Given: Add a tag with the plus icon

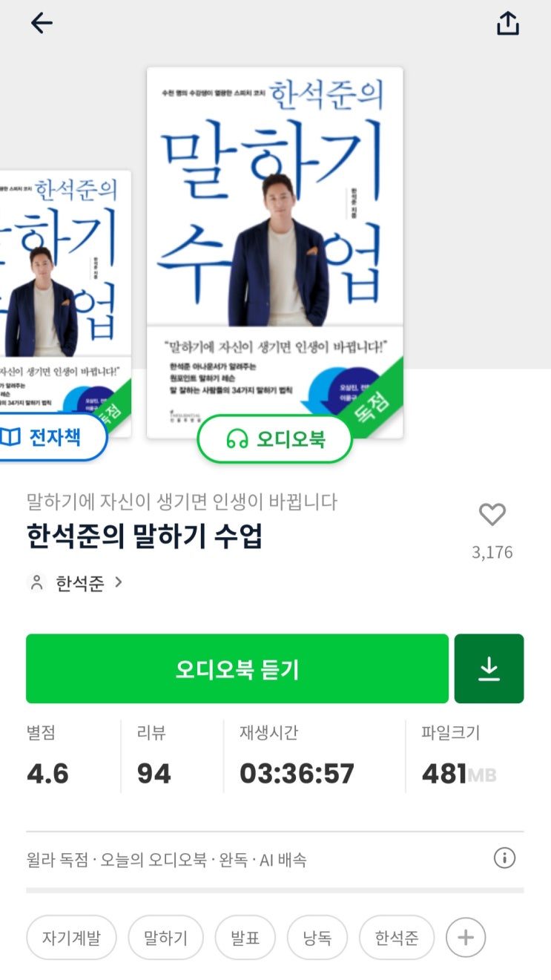Looking at the screenshot, I should click(466, 938).
